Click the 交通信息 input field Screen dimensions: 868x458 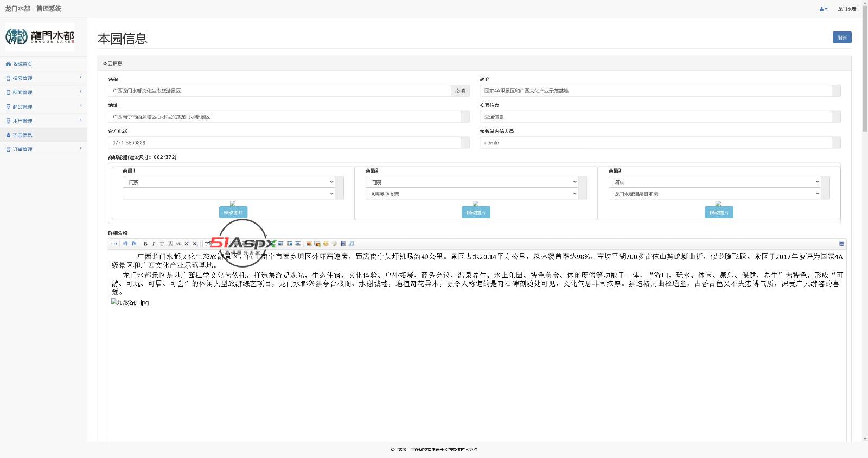click(656, 117)
